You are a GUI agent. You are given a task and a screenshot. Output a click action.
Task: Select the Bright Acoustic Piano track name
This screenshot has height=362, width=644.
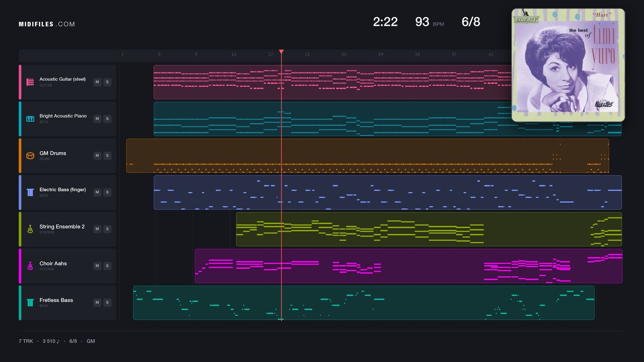coord(63,116)
